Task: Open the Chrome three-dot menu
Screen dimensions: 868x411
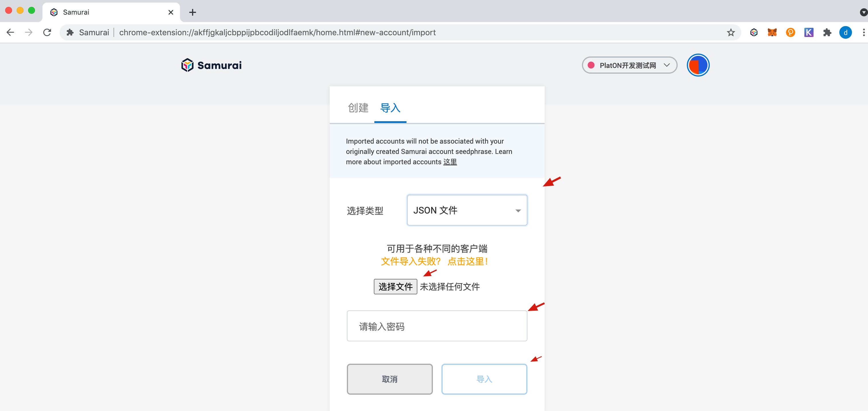Action: (863, 32)
